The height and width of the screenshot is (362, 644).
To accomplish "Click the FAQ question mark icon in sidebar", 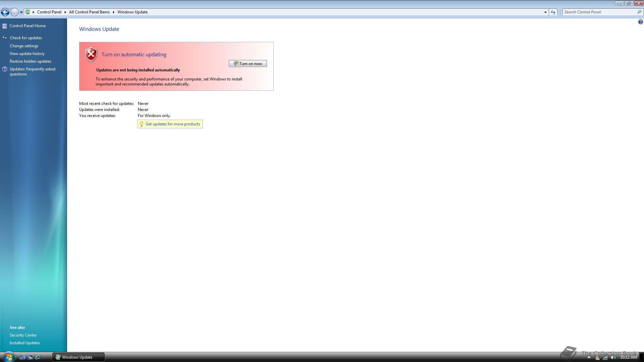I will pyautogui.click(x=5, y=69).
